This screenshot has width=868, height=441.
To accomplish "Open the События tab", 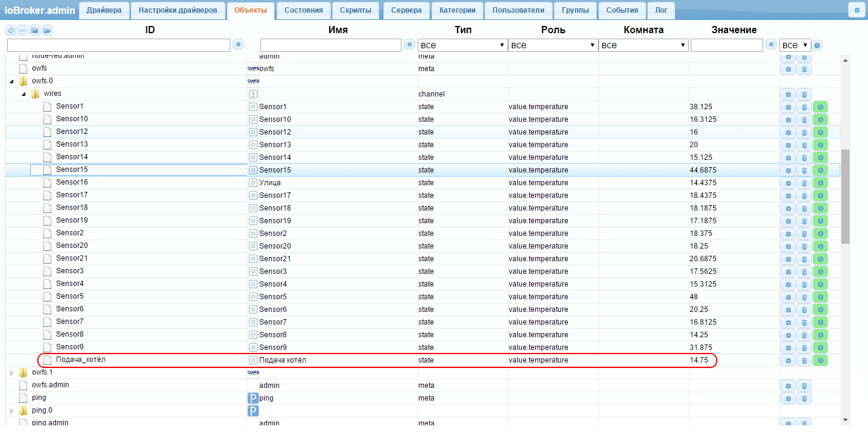I will tap(622, 10).
